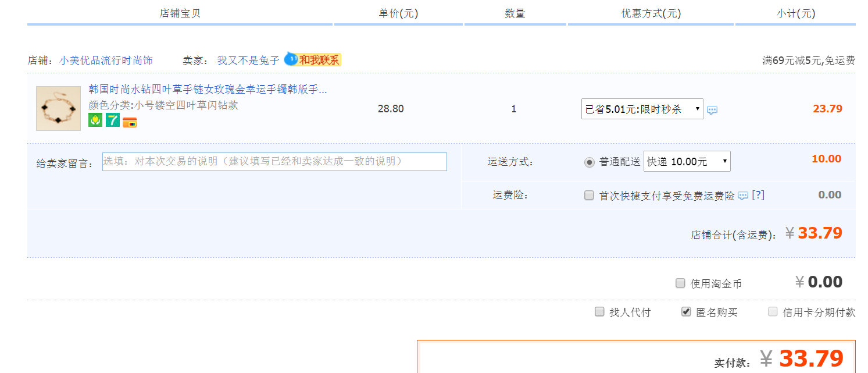The image size is (868, 373).
Task: Click the green consumer protection badge icon
Action: coord(95,120)
